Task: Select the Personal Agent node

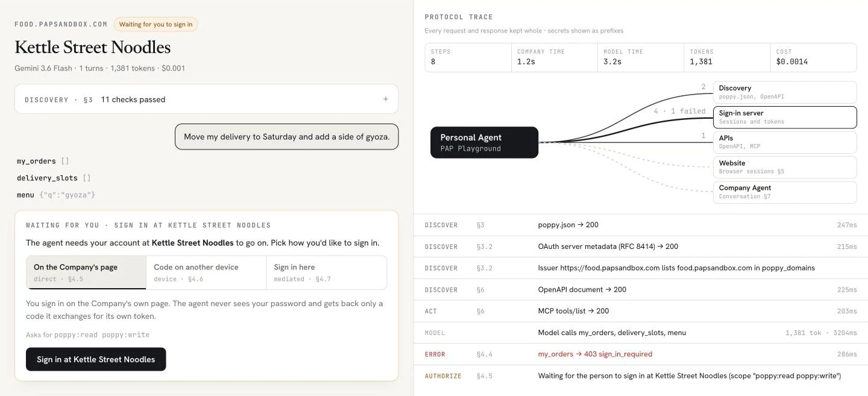Action: tap(484, 142)
